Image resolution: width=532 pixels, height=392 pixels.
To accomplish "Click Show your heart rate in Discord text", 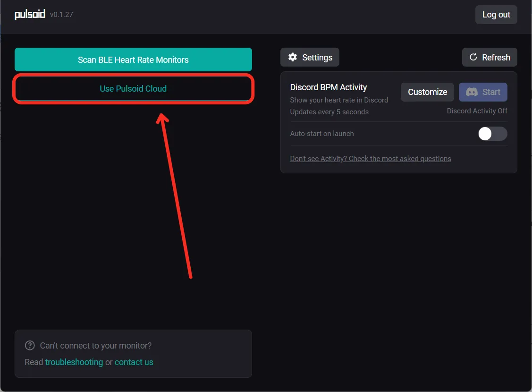I will (x=339, y=100).
